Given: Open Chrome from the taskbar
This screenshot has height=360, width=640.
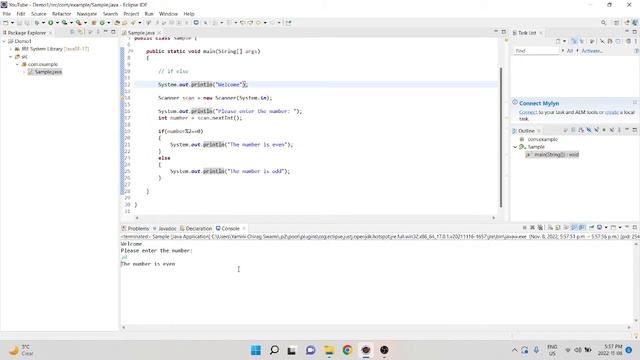Looking at the screenshot, I should point(347,350).
